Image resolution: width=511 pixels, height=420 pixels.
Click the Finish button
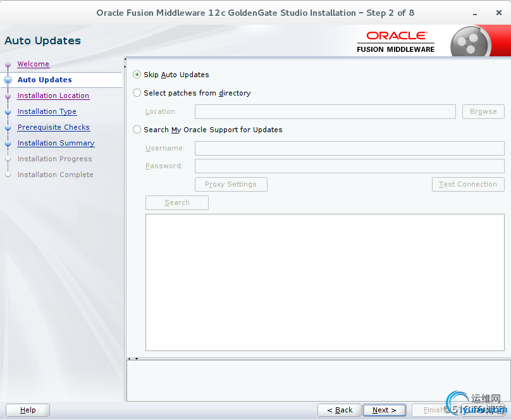433,410
